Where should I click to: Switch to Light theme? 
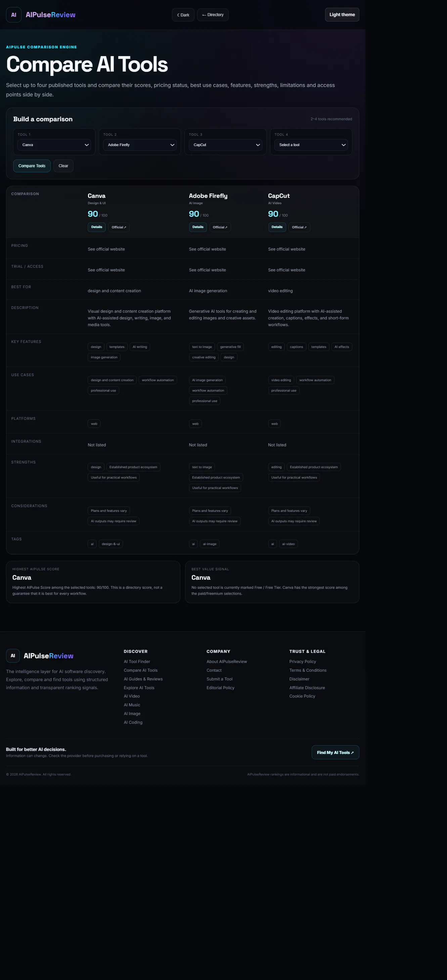pos(342,14)
